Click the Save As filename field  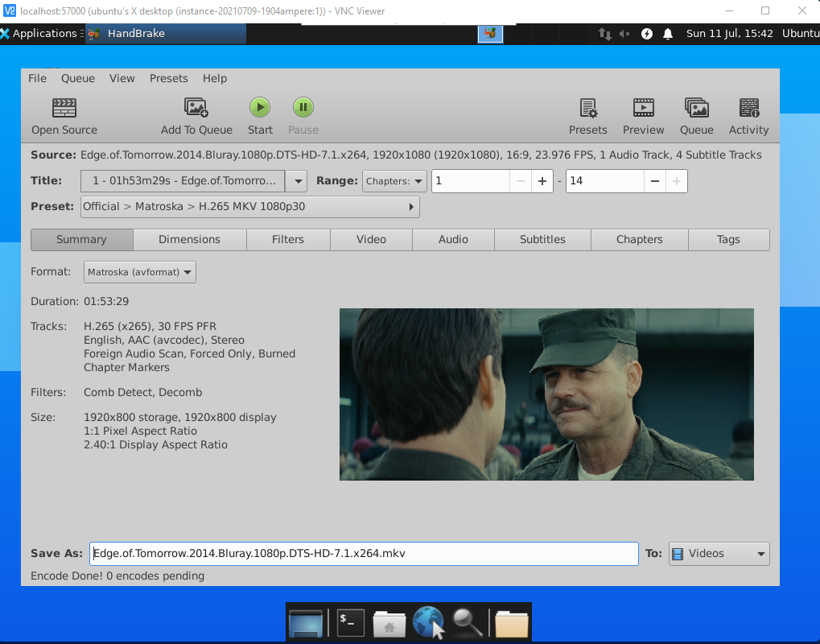tap(364, 554)
